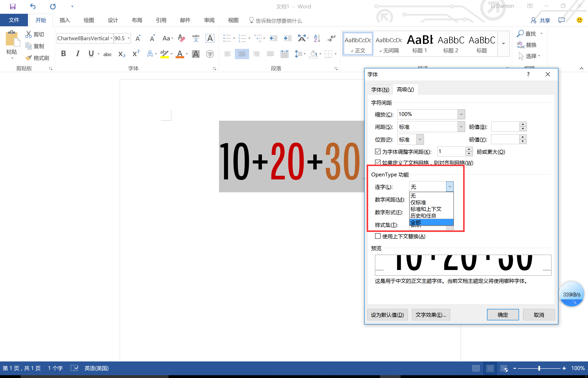The height and width of the screenshot is (378, 588).
Task: Save the document with the floppy icon
Action: pyautogui.click(x=12, y=6)
